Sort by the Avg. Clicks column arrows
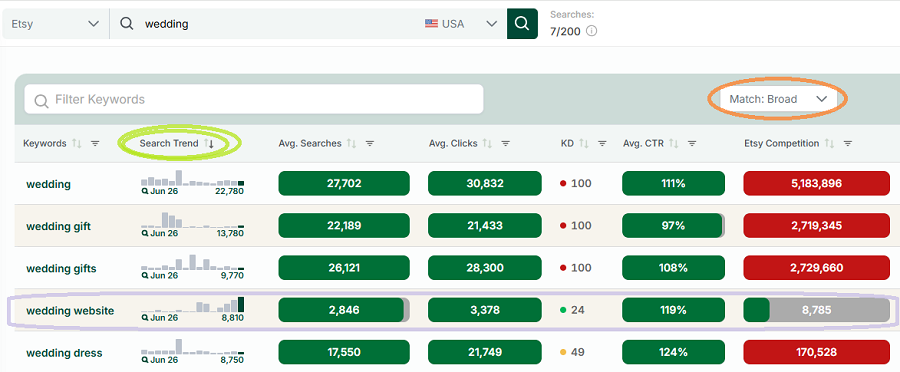 [487, 144]
